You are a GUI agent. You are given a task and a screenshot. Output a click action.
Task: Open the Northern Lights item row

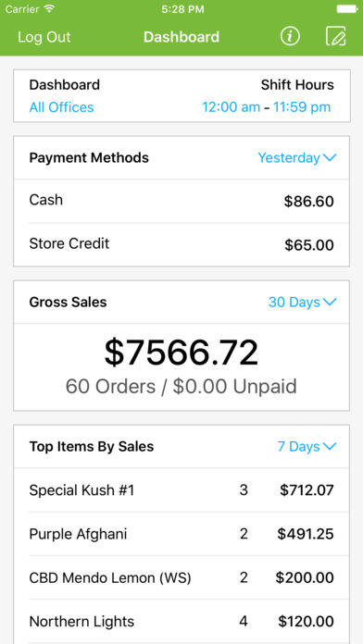[x=181, y=622]
